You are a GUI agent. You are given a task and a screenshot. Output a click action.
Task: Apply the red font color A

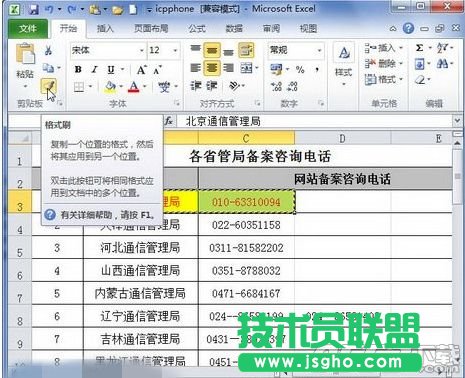pos(134,87)
